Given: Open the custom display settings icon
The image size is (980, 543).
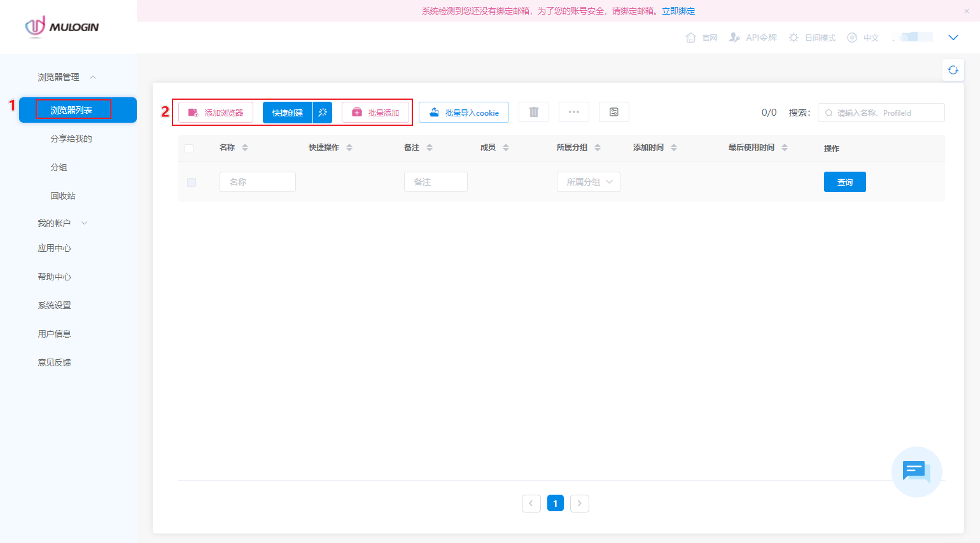Looking at the screenshot, I should point(613,112).
